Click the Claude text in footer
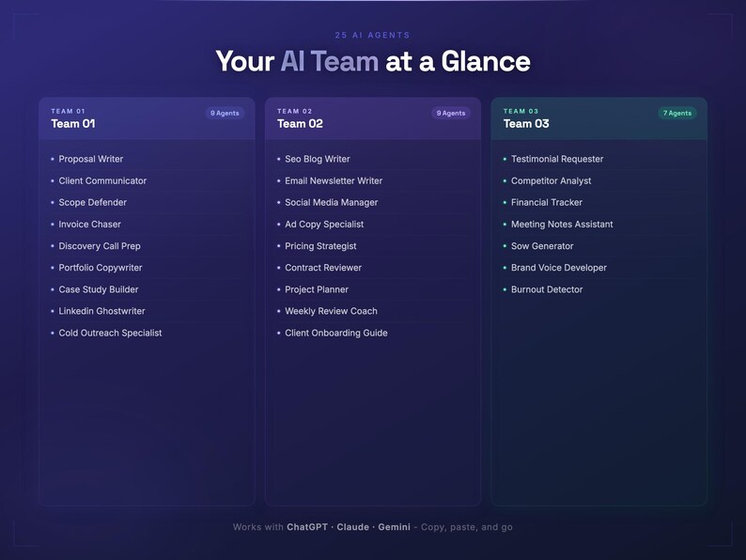 tap(353, 527)
